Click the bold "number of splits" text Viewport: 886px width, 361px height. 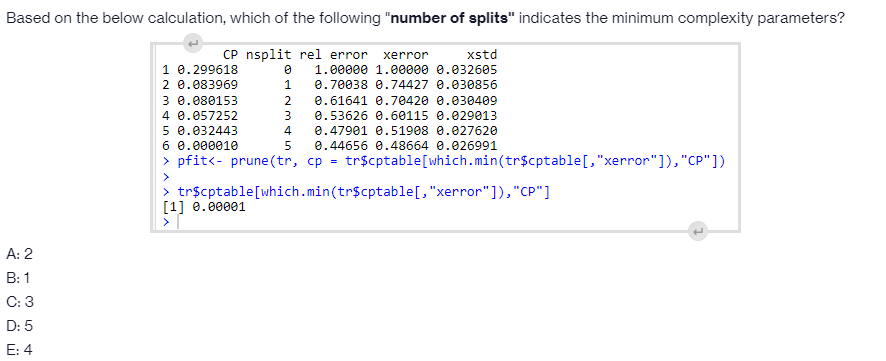(x=450, y=18)
